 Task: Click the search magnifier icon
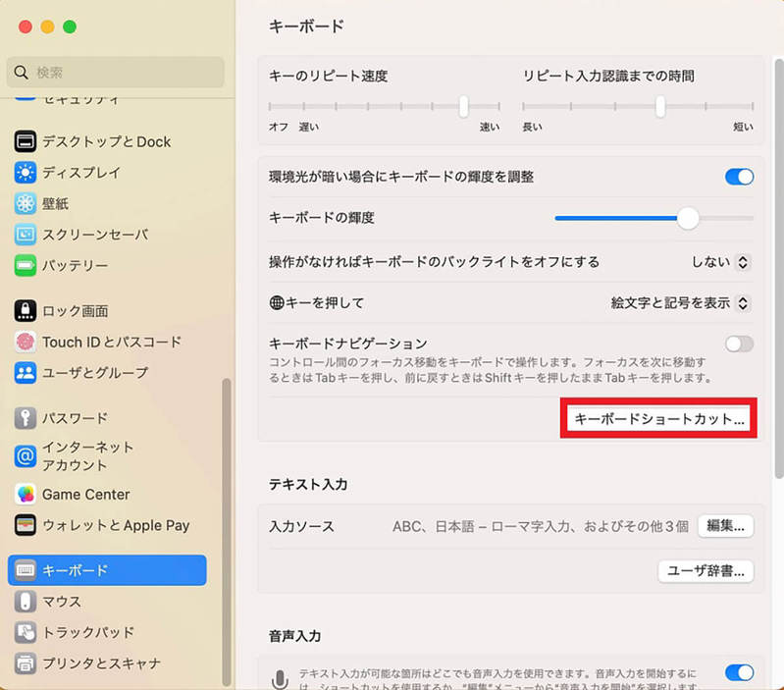tap(21, 72)
